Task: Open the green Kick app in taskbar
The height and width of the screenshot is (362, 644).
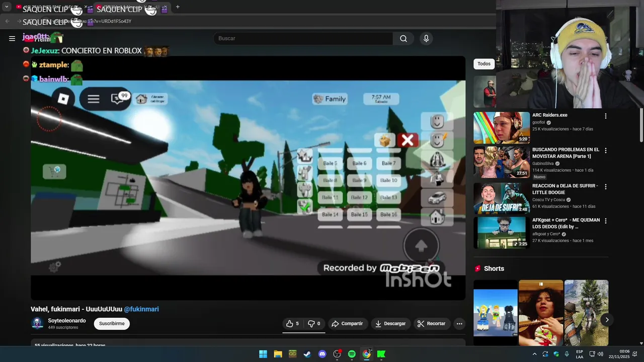Action: [381, 354]
